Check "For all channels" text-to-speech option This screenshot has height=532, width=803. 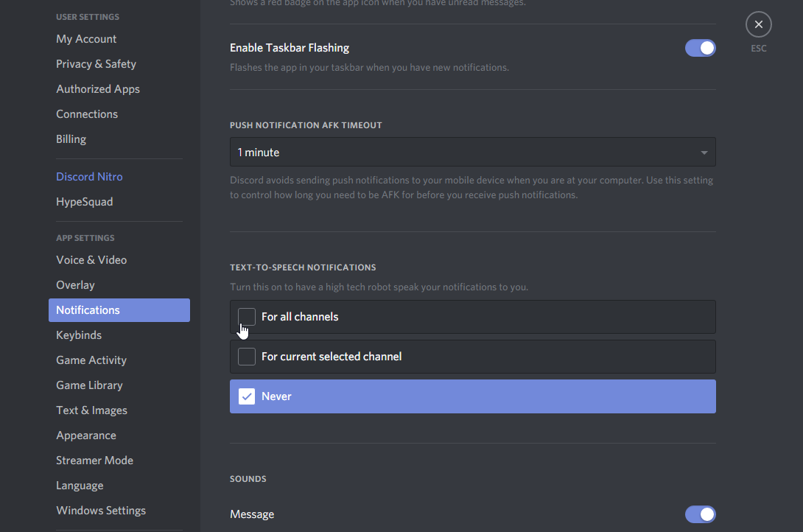tap(246, 316)
